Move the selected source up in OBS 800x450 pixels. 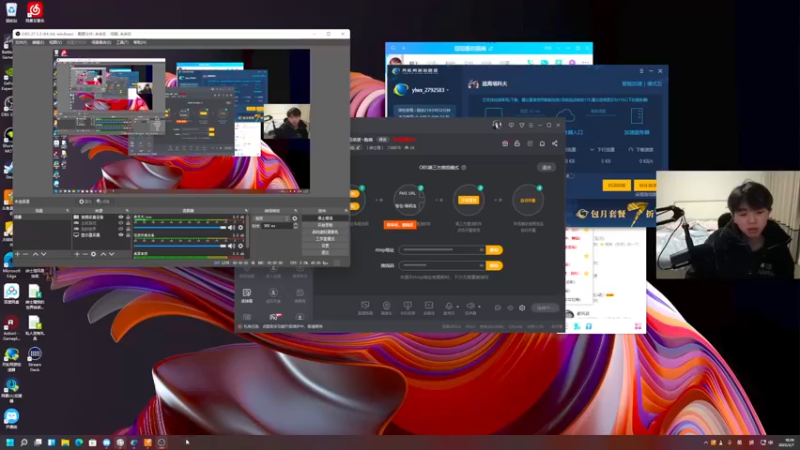pyautogui.click(x=103, y=254)
